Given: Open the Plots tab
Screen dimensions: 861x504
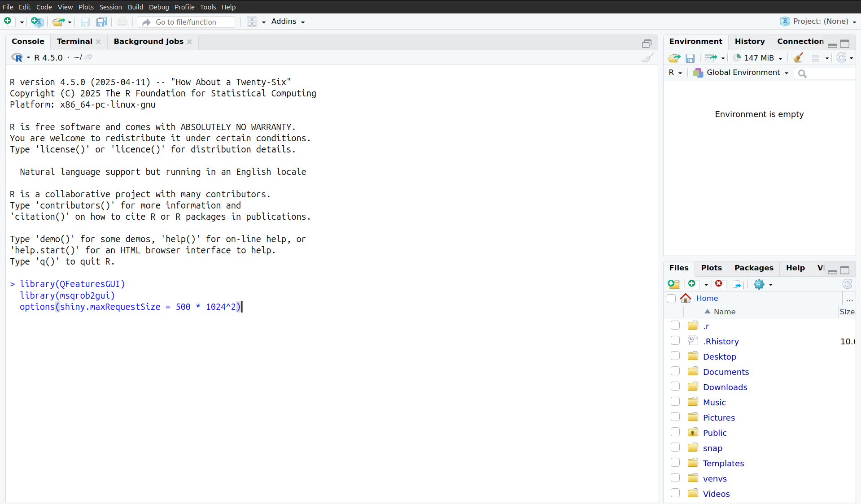Looking at the screenshot, I should (711, 268).
